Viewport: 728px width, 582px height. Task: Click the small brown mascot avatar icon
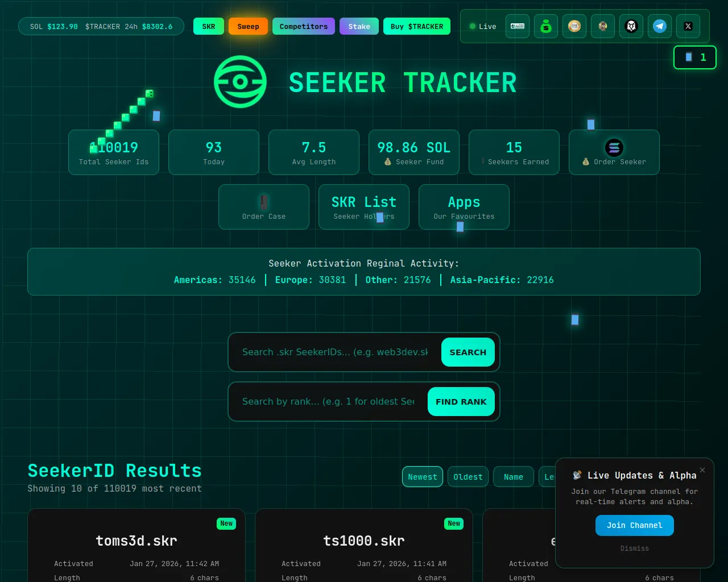(x=603, y=26)
